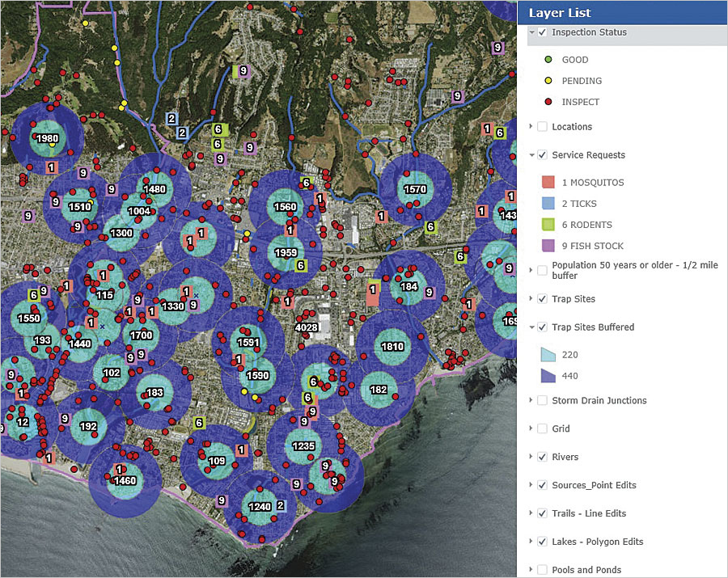Select trap site 109 on the map
Image resolution: width=728 pixels, height=578 pixels.
tap(217, 461)
